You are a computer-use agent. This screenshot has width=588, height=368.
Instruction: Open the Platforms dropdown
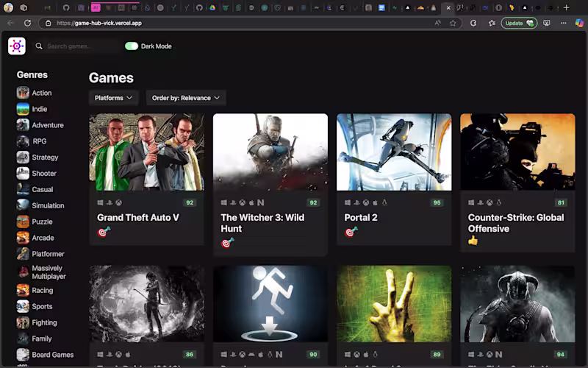coord(113,98)
